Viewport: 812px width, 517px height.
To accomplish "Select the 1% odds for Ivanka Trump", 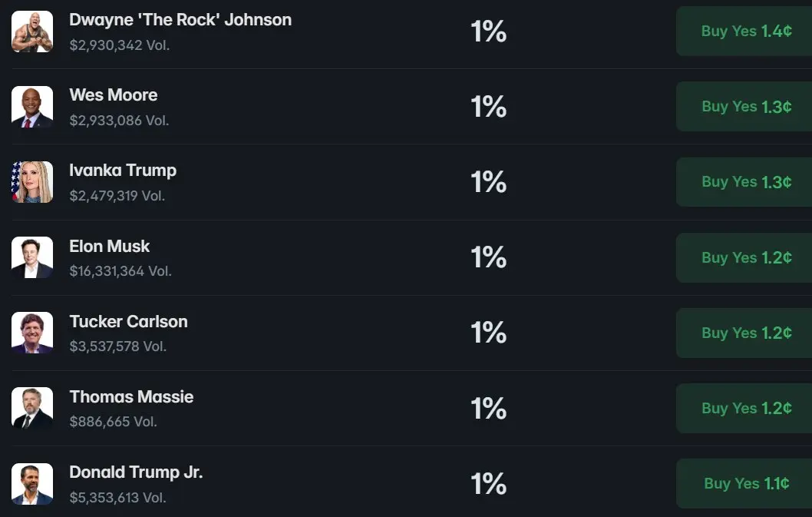I will click(488, 182).
